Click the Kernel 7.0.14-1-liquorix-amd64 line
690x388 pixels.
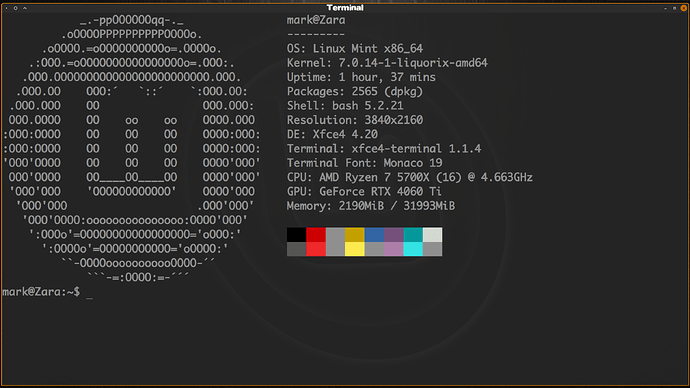click(387, 63)
